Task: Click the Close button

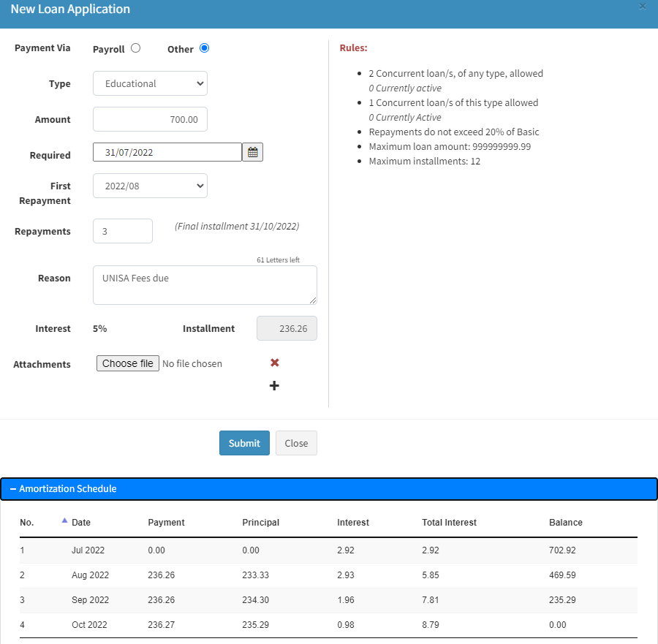Action: pyautogui.click(x=296, y=443)
